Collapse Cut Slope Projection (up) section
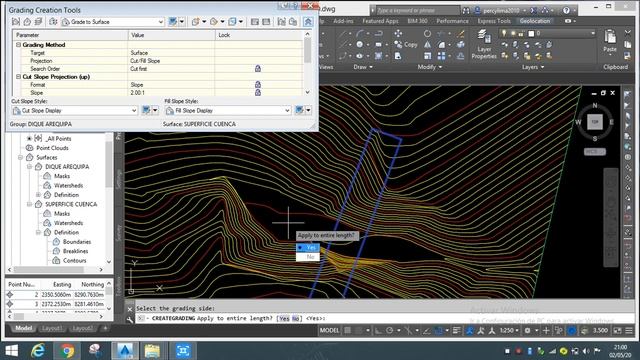Screen dimensions: 640x360 click(18, 76)
